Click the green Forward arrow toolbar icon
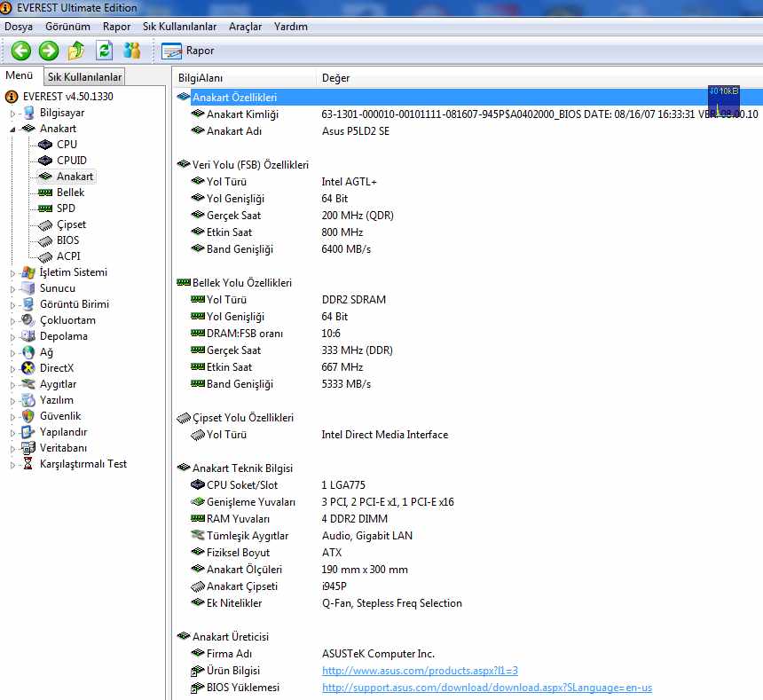Viewport: 763px width, 700px height. click(x=49, y=51)
